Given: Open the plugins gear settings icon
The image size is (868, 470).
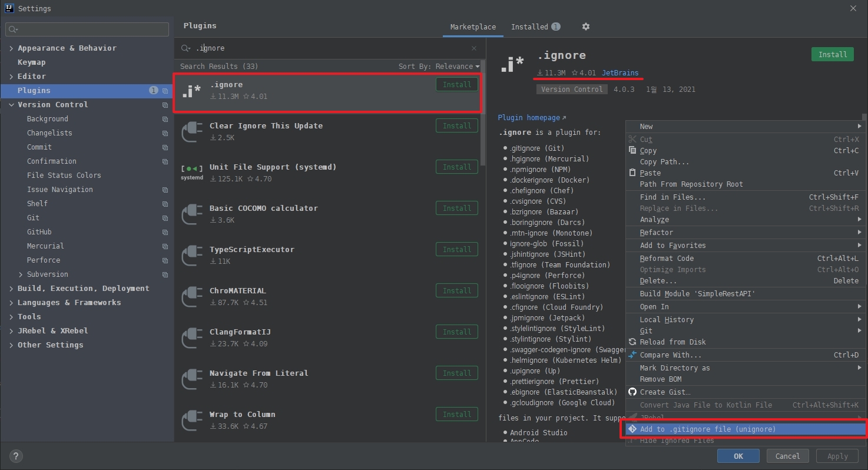Looking at the screenshot, I should coord(585,27).
